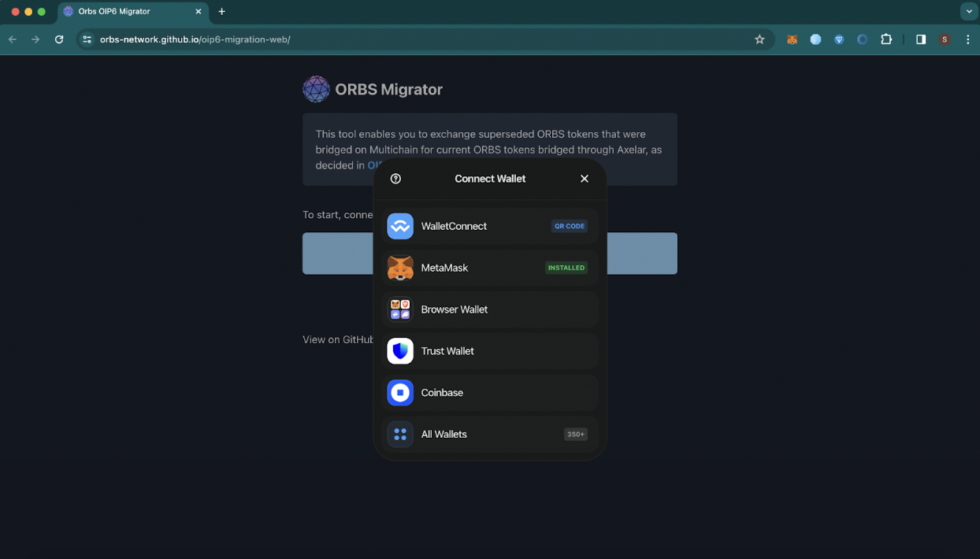
Task: Click the ORBS Migrator logo
Action: coord(316,89)
